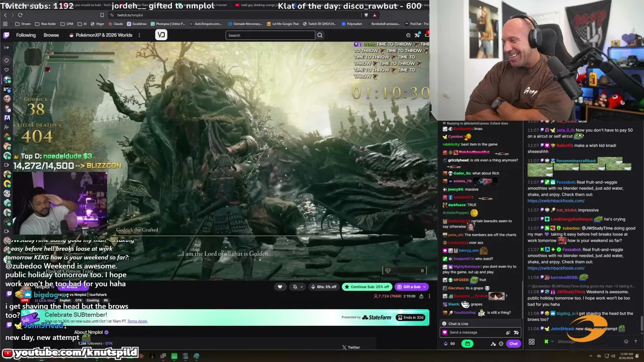Open the Excalidraw bookmark
Image resolution: width=644 pixels, height=362 pixels.
pyautogui.click(x=137, y=24)
